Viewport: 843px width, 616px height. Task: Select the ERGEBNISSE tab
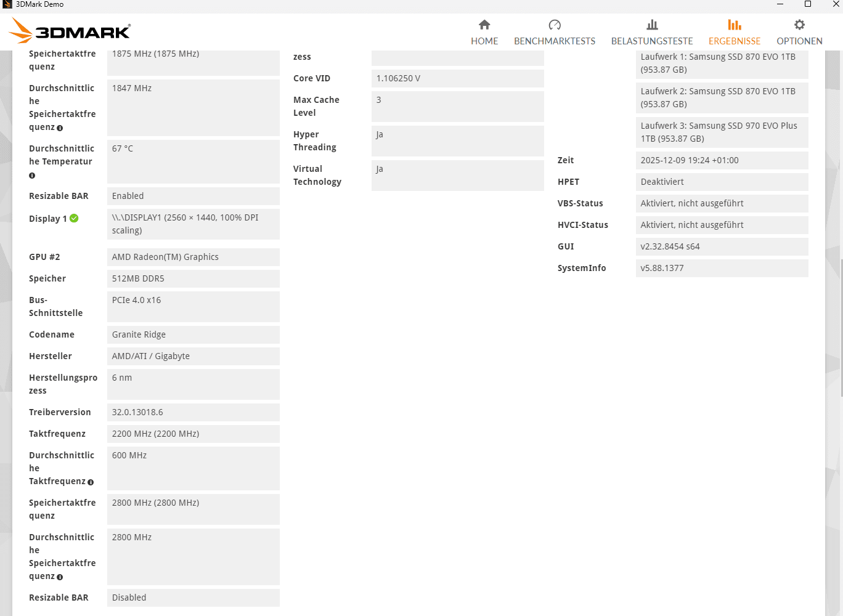pos(735,33)
